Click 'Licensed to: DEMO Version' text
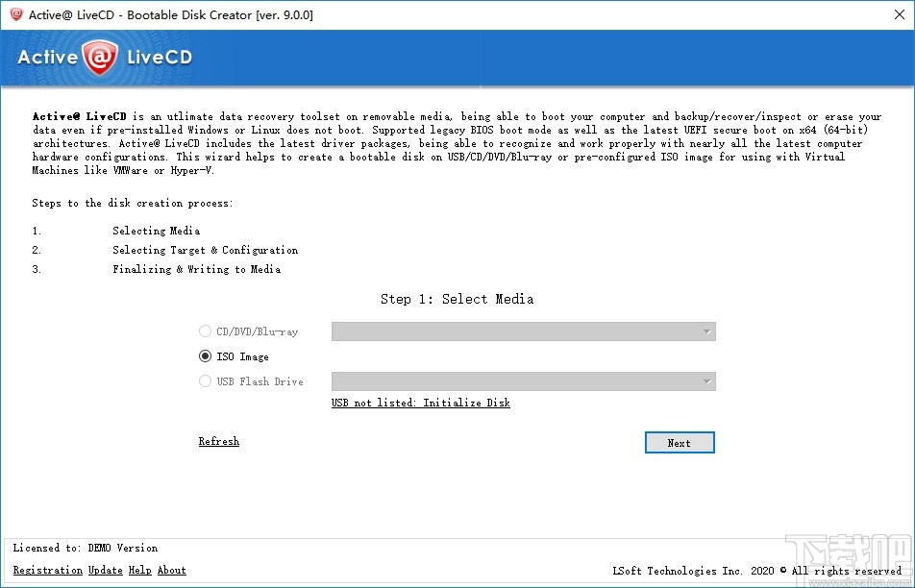 point(86,548)
